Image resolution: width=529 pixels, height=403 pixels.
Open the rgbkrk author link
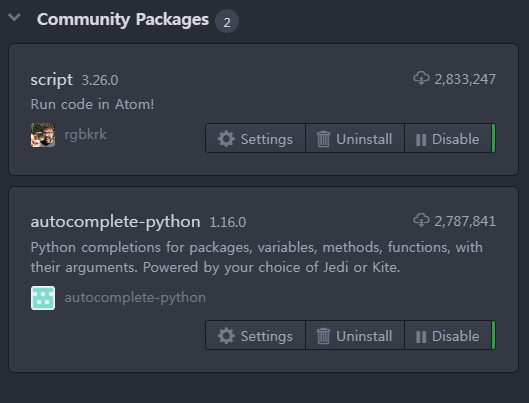(85, 134)
